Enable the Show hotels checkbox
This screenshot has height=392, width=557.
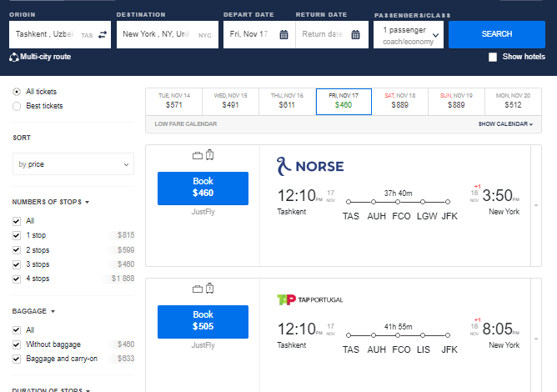[x=493, y=57]
